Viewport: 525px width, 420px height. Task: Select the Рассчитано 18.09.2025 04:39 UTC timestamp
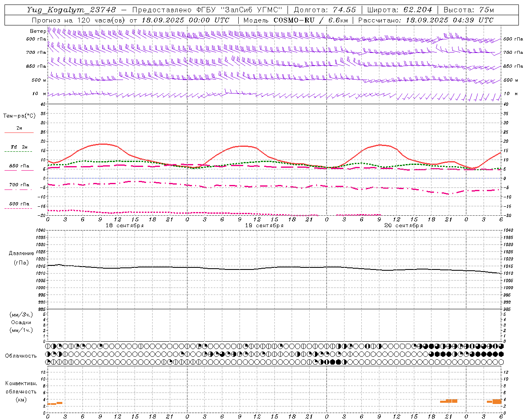click(426, 20)
